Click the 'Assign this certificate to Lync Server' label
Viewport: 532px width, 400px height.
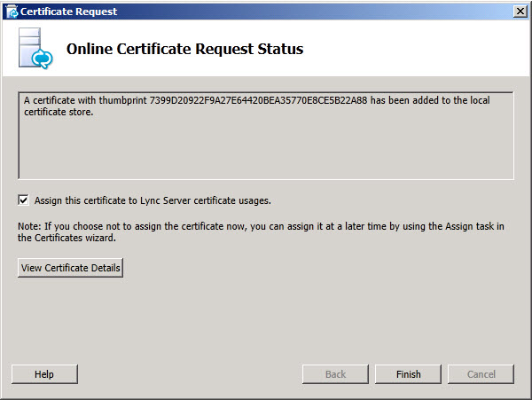pyautogui.click(x=152, y=200)
